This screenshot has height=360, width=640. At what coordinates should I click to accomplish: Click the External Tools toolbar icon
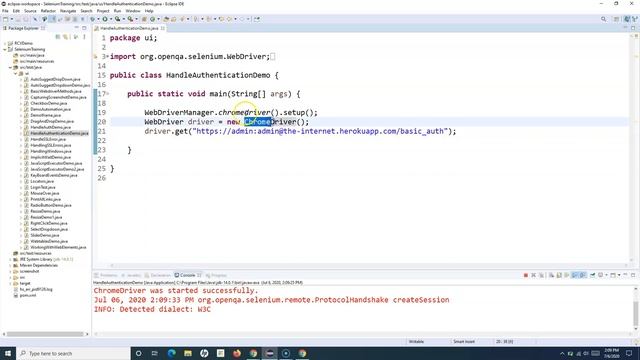[130, 19]
